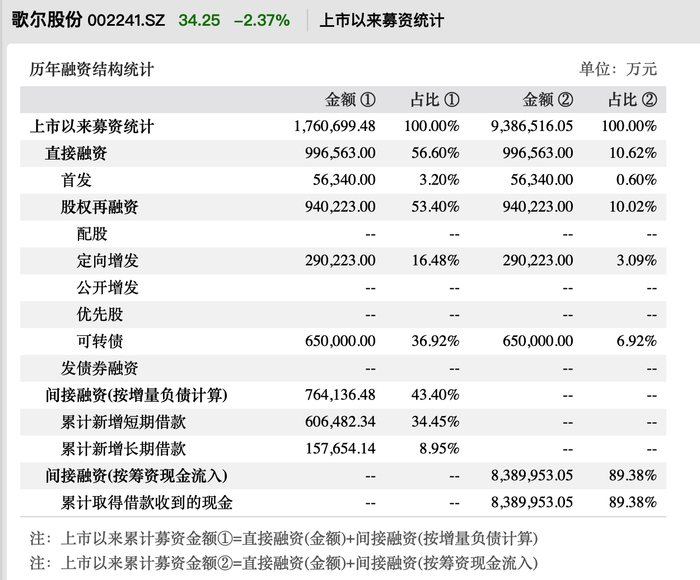Click the 56.60% direct financing ratio
Screen dimensions: 700x580
pyautogui.click(x=435, y=153)
